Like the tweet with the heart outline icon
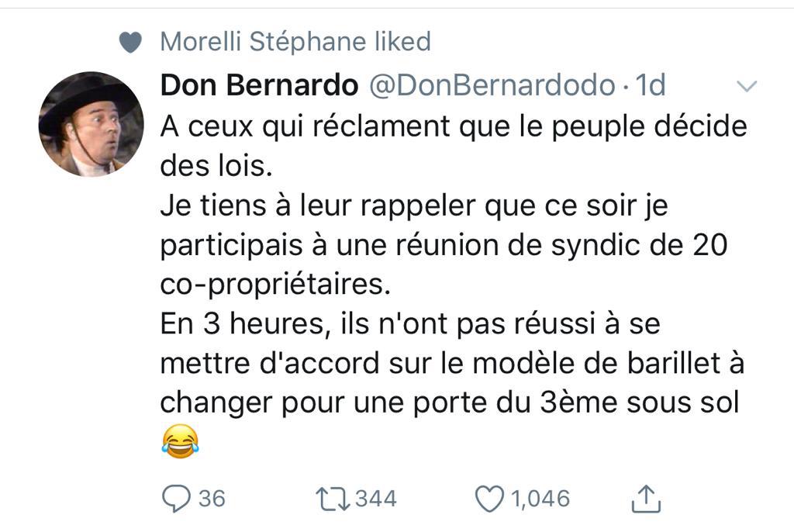Screen dimensions: 794x532 (489, 499)
